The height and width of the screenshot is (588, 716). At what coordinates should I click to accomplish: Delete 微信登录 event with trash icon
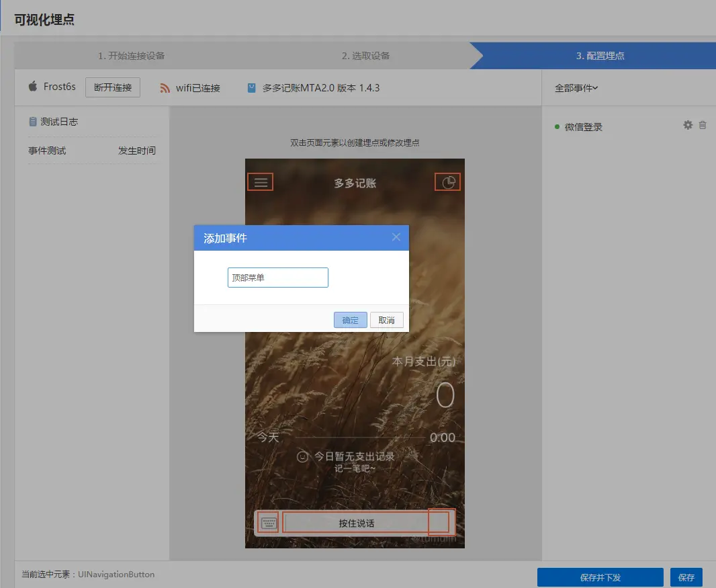tap(703, 125)
